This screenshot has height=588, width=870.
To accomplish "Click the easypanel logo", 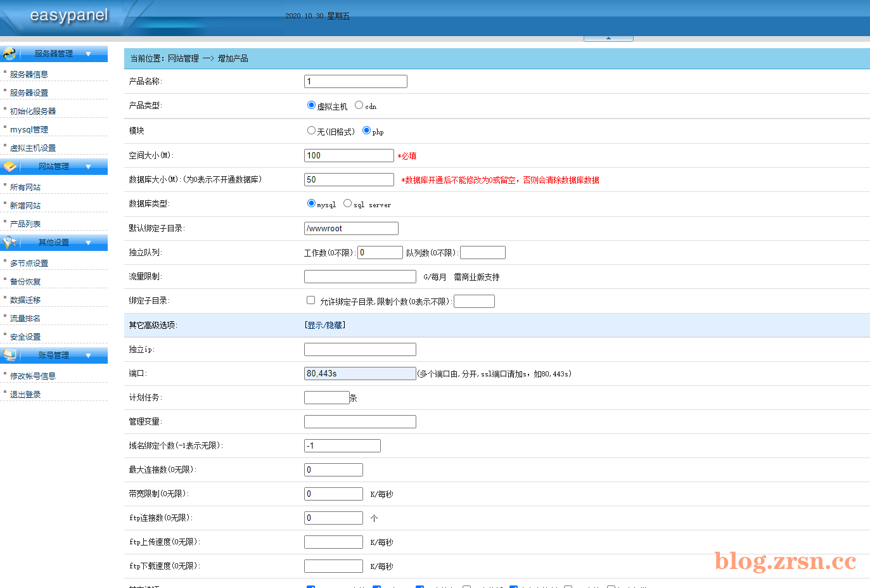I will [69, 15].
